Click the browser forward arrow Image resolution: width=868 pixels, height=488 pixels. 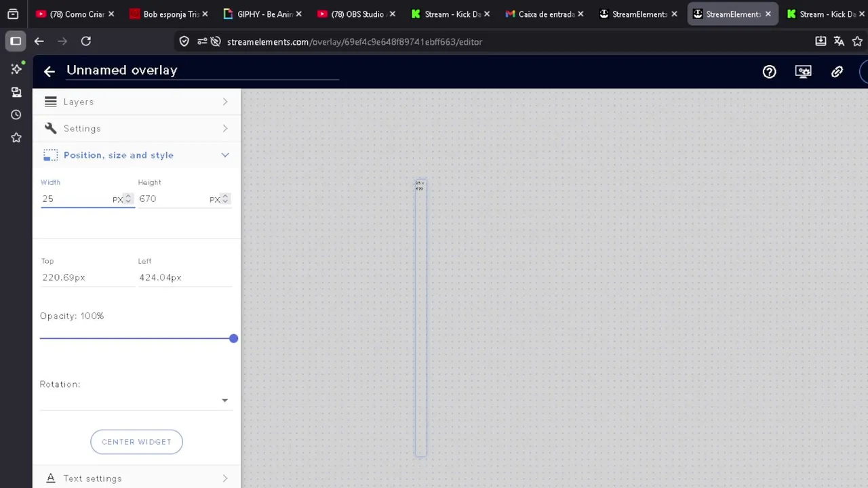62,41
